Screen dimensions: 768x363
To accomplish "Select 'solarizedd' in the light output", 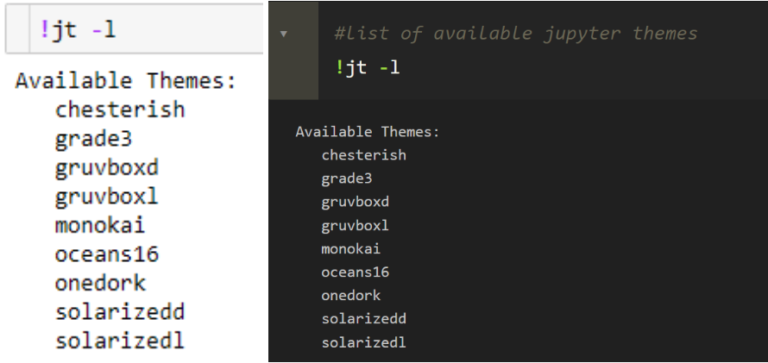I will 120,312.
